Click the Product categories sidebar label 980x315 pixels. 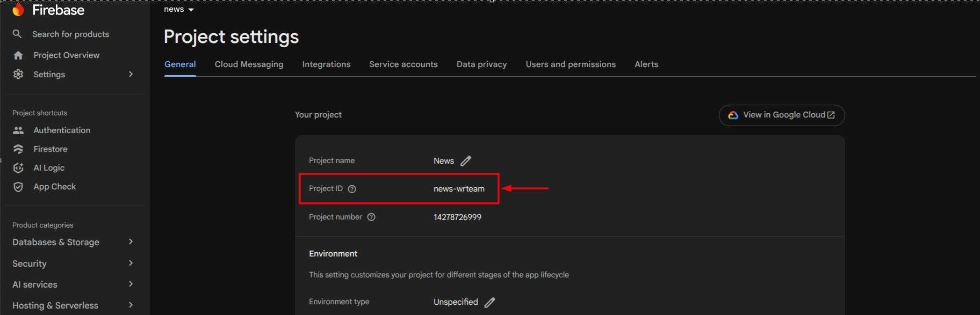coord(43,225)
